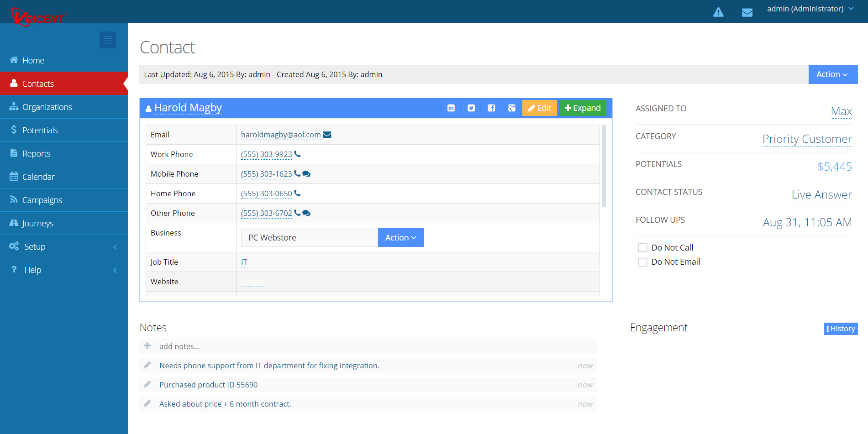This screenshot has height=434, width=868.
Task: Click the orange Edit button
Action: click(539, 108)
